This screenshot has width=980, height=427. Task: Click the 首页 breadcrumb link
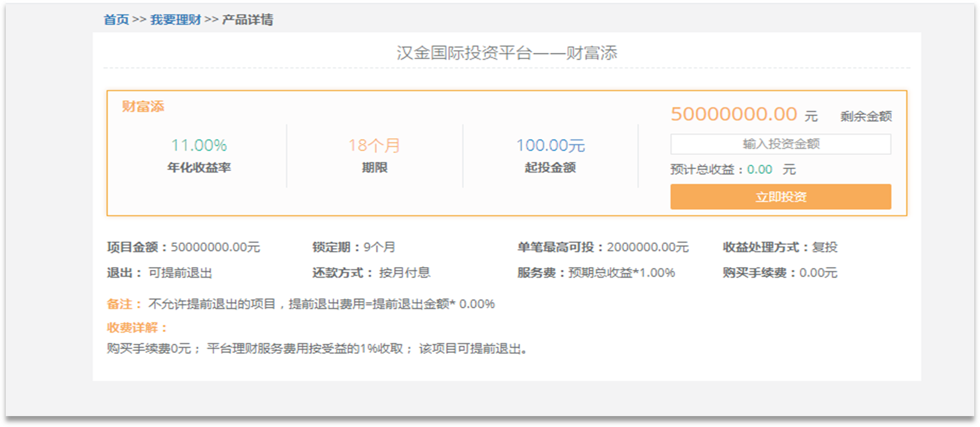(116, 20)
